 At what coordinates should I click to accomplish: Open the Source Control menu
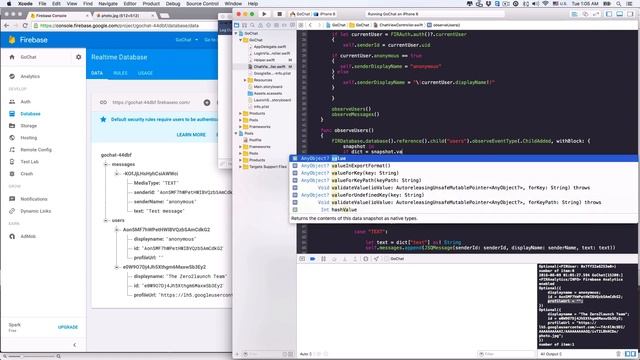pyautogui.click(x=202, y=3)
